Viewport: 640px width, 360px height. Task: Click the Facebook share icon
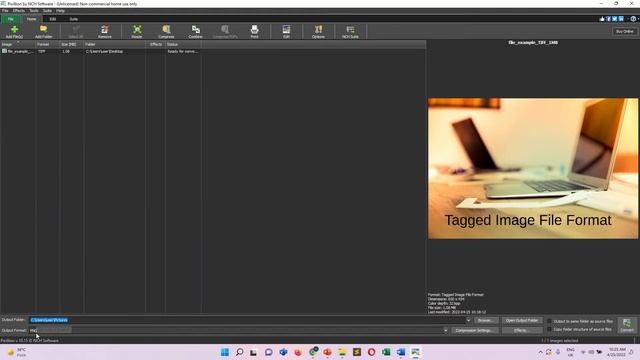tap(608, 19)
